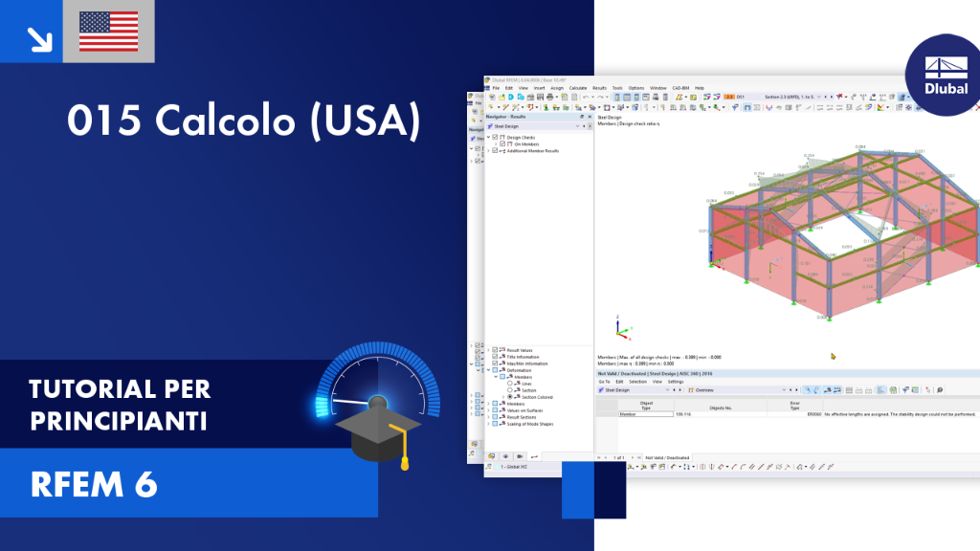The width and height of the screenshot is (980, 551).
Task: Click the undo arrow in the toolbar
Action: pyautogui.click(x=587, y=98)
